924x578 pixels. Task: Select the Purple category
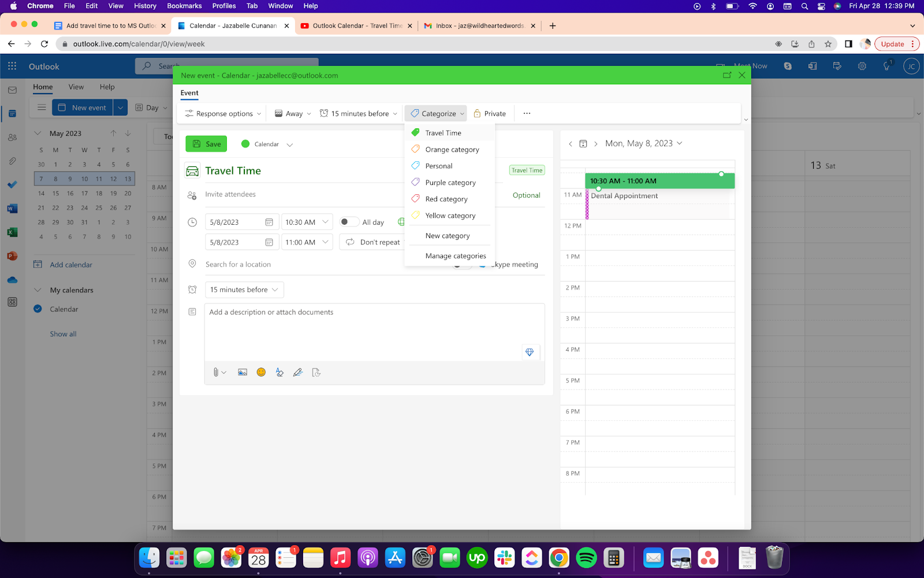click(x=450, y=182)
